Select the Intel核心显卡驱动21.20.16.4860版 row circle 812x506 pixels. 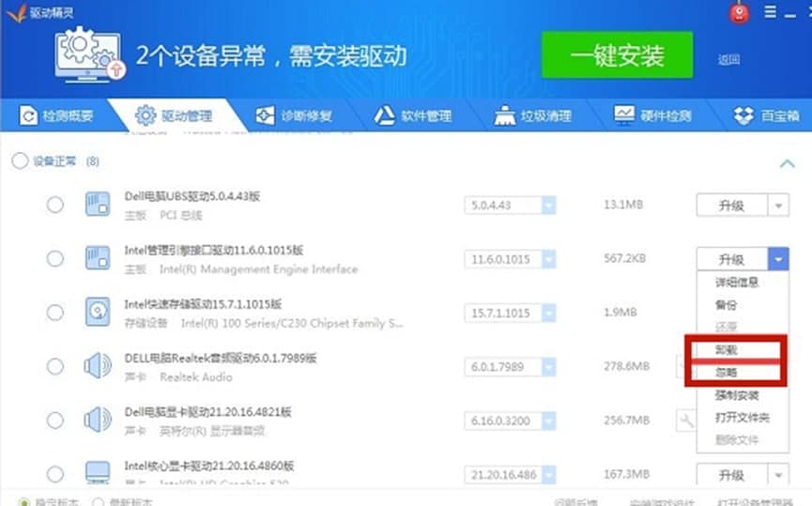54,474
